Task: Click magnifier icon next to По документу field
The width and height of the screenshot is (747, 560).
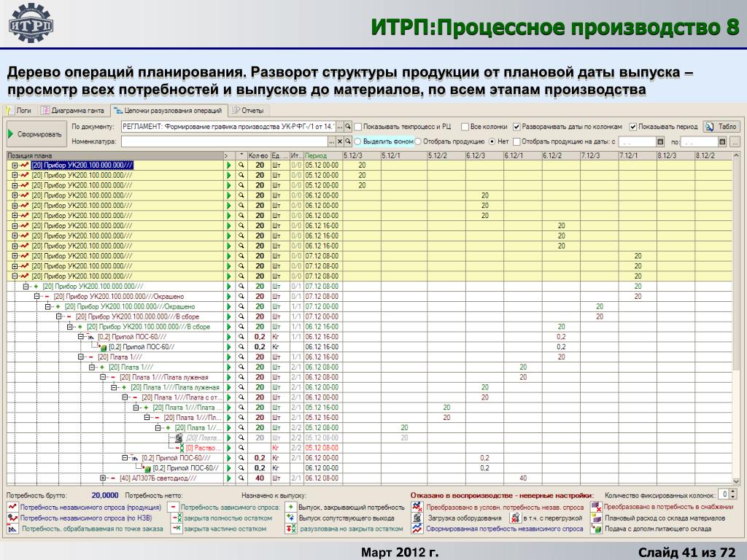Action: (348, 127)
